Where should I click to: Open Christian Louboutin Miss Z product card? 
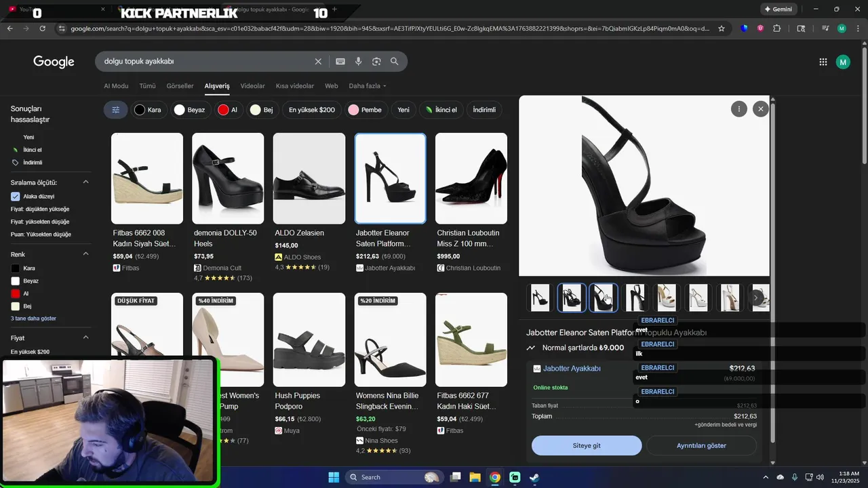(x=471, y=202)
